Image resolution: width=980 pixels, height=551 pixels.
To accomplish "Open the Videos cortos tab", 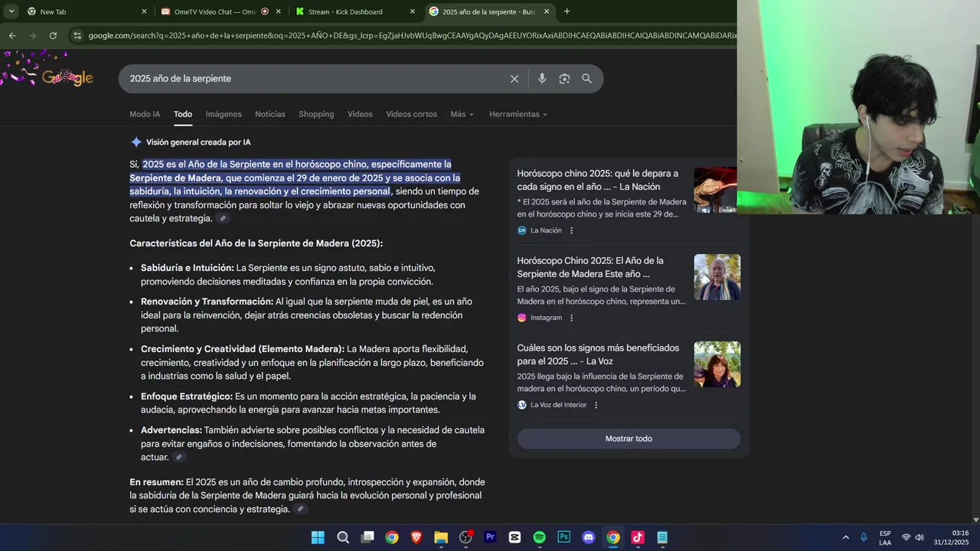I will click(x=411, y=114).
